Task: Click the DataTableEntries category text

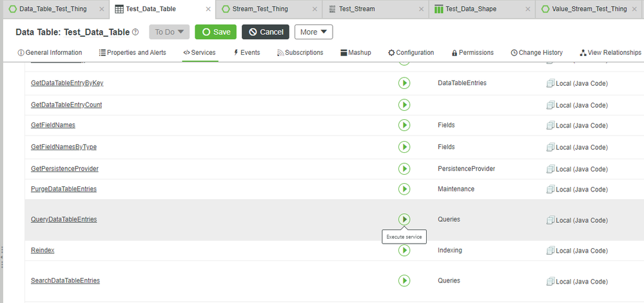Action: (x=462, y=83)
